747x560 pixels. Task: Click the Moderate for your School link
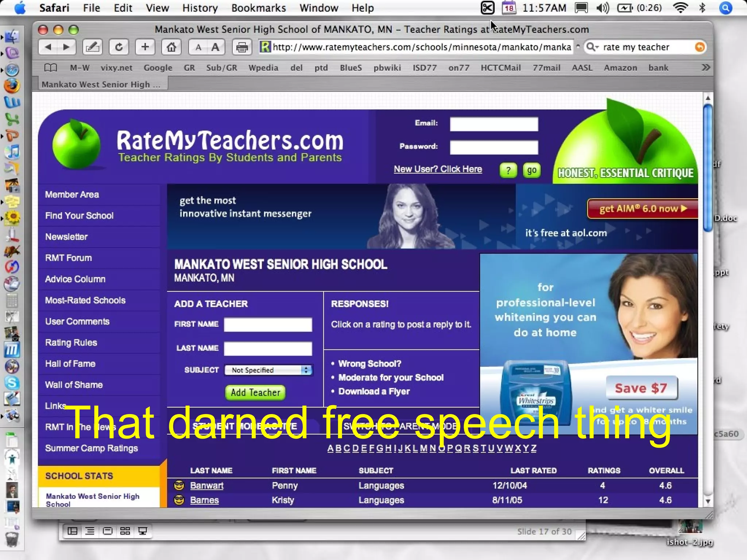(x=391, y=377)
